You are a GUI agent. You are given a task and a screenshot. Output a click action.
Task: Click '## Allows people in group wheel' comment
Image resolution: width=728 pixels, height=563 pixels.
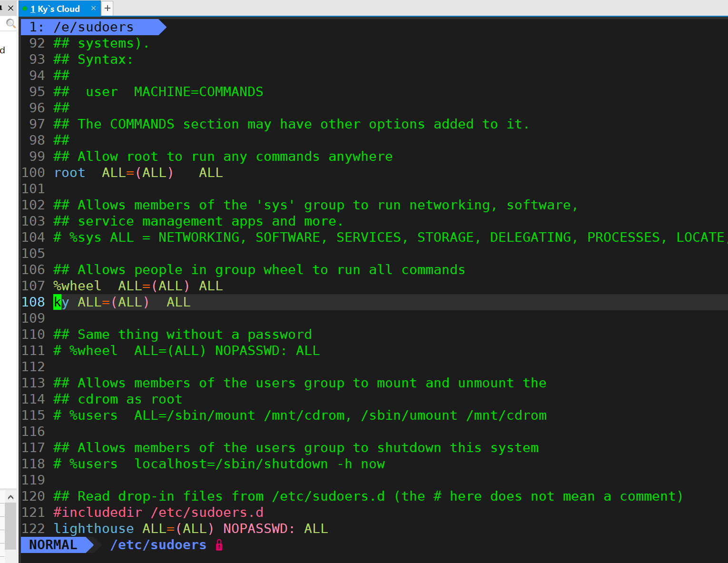pyautogui.click(x=259, y=270)
